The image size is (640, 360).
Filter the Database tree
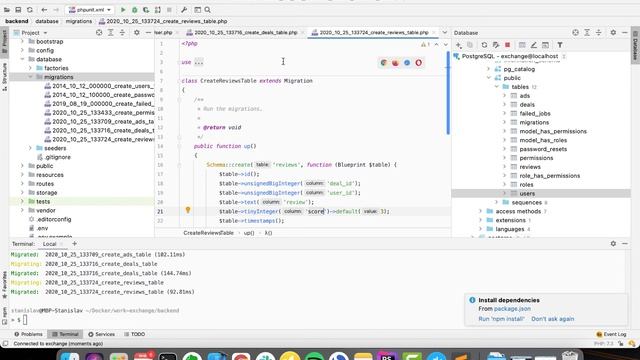coord(560,45)
